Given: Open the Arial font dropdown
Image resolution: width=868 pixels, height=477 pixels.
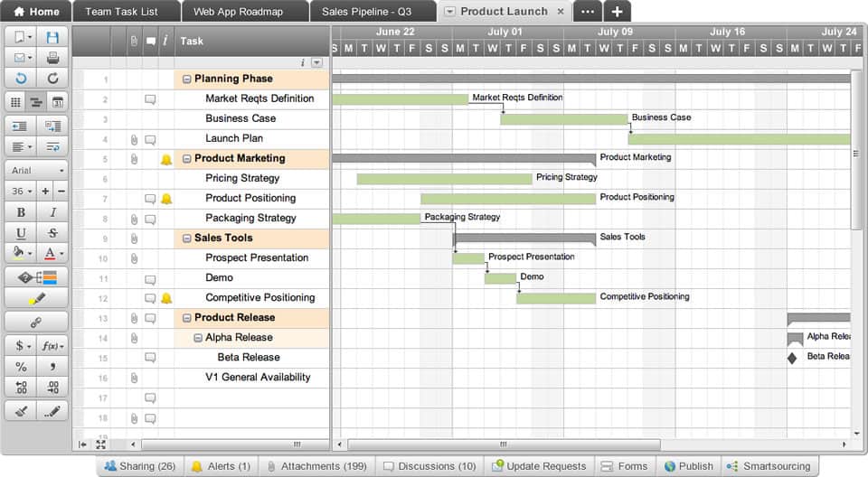Looking at the screenshot, I should [36, 170].
